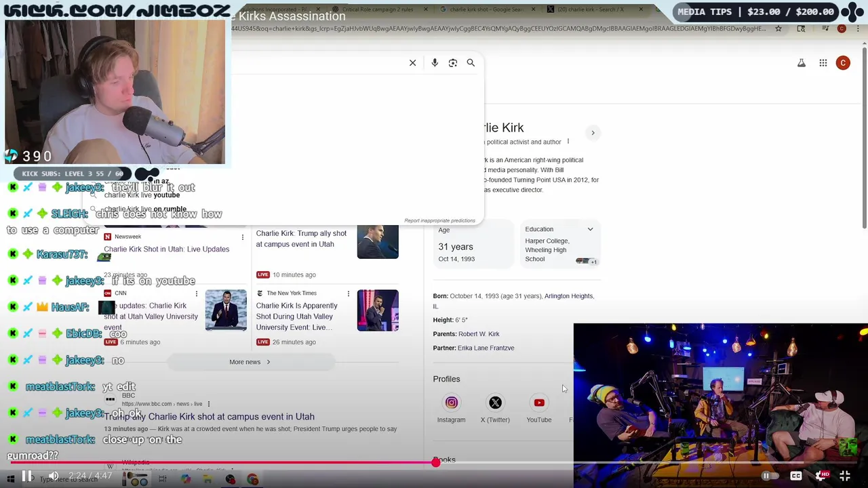Screen dimensions: 868x488
Task: Open the Google account avatar C
Action: click(843, 63)
